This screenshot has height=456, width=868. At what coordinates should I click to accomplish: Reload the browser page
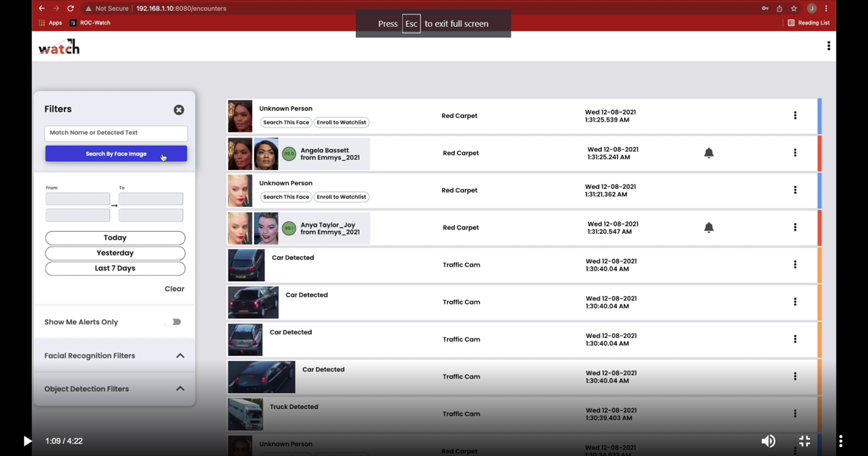(x=70, y=9)
